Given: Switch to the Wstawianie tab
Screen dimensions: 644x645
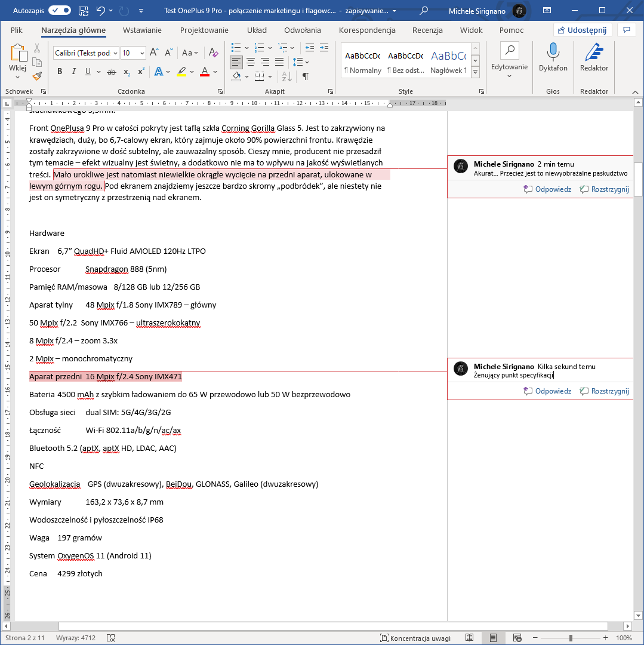Looking at the screenshot, I should point(142,30).
